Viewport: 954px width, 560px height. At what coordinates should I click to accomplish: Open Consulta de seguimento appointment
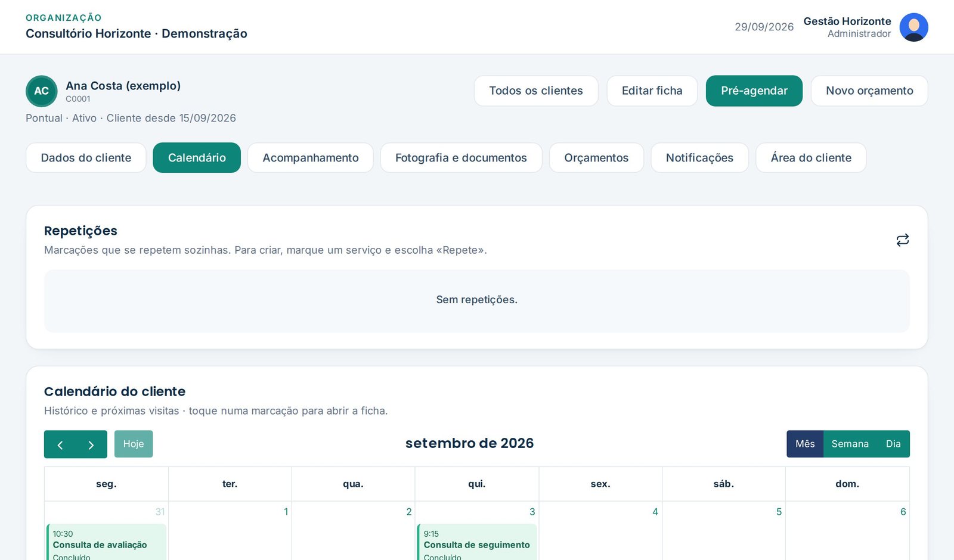point(477,543)
